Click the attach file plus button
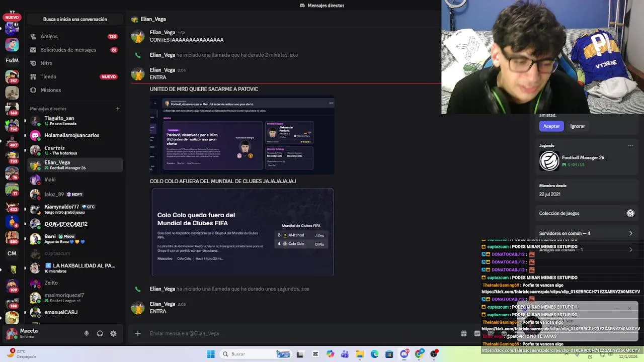Viewport: 644px width, 362px height. click(137, 333)
